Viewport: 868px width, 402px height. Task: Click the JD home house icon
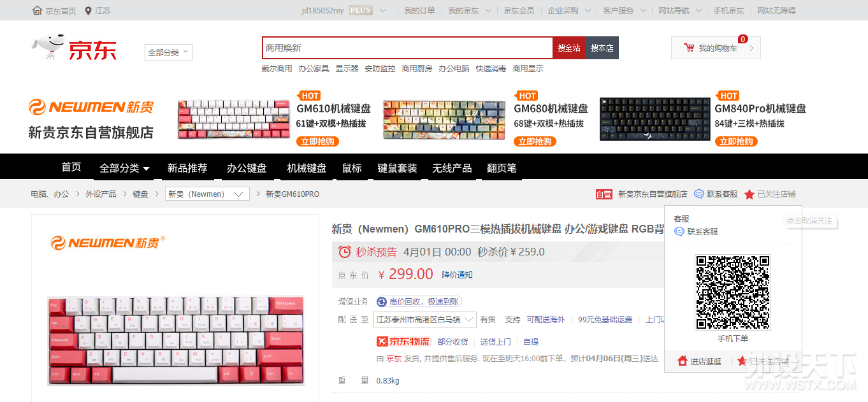pos(38,11)
